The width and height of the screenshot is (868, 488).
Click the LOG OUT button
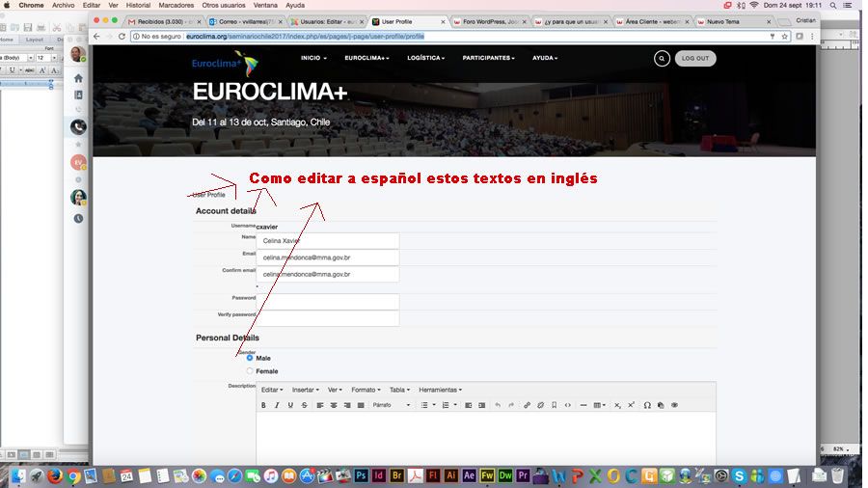coord(695,58)
